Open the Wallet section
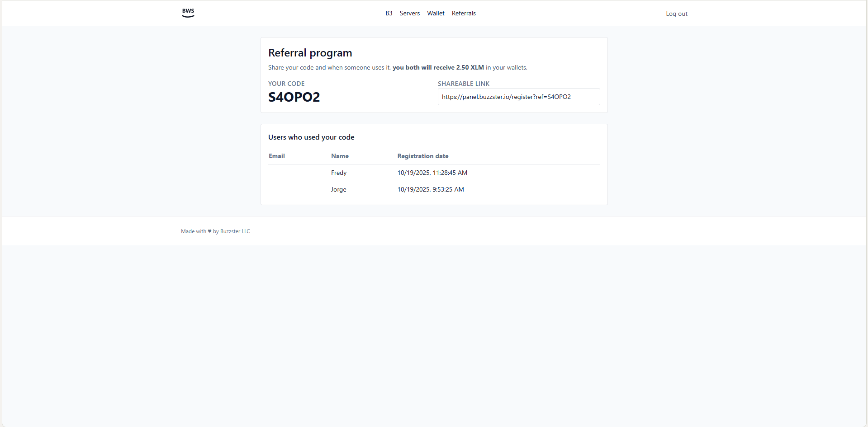868x427 pixels. tap(435, 13)
